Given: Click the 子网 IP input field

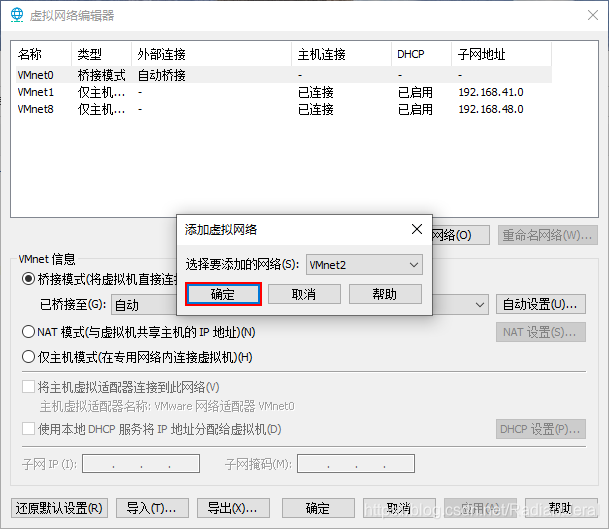Looking at the screenshot, I should 141,463.
